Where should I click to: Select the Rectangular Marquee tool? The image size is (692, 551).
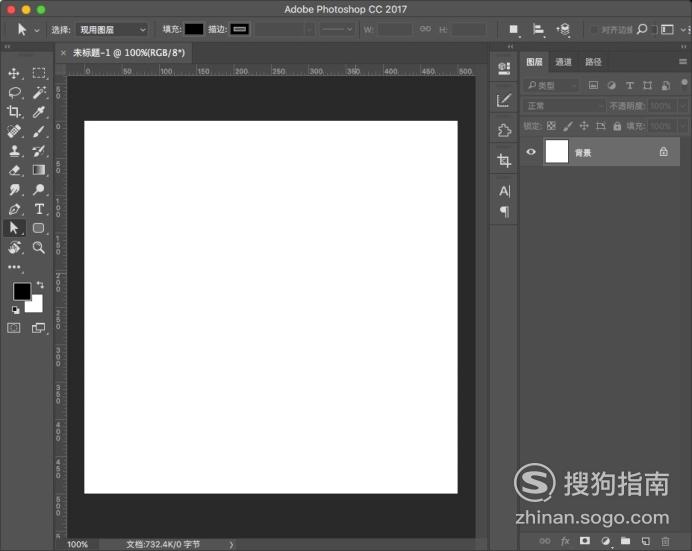(39, 73)
